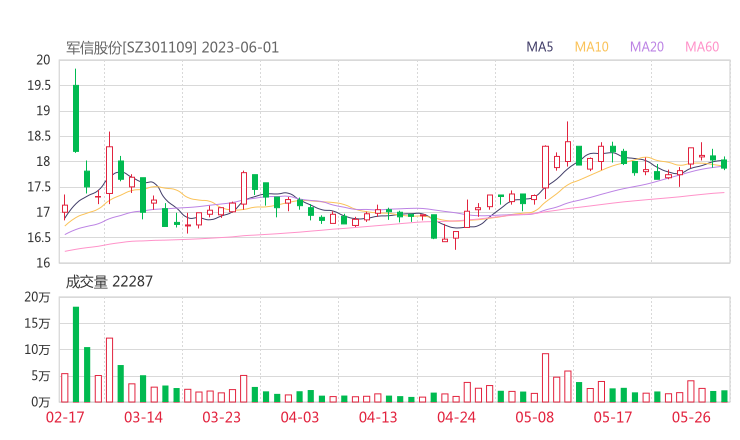Viewport: 740px width, 440px height.
Task: Click the 18.5 price axis value
Action: click(x=39, y=136)
